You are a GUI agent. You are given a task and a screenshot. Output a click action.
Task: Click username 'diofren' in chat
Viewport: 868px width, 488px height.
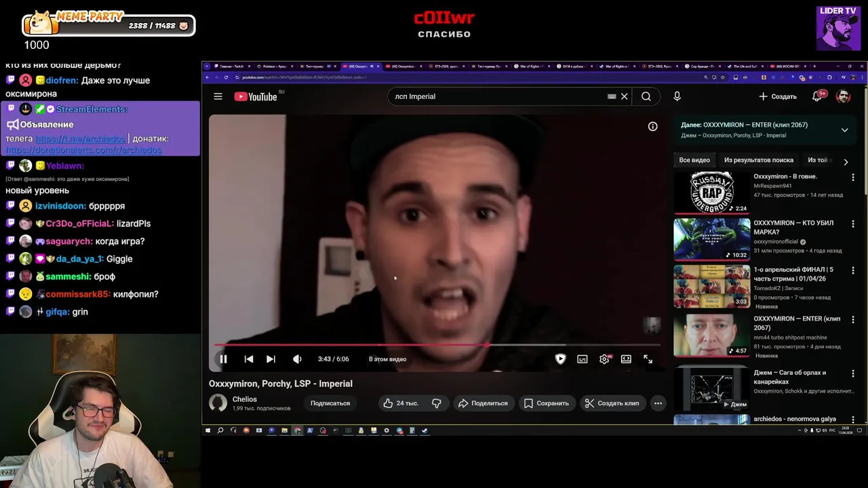(x=62, y=80)
